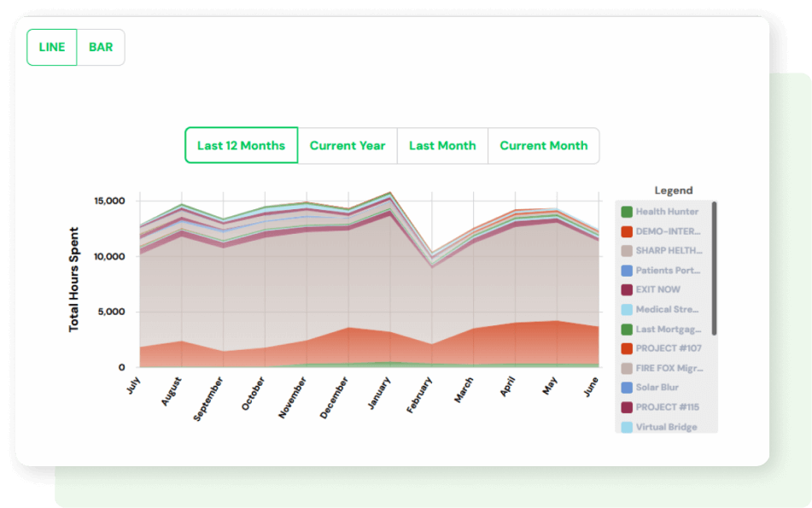Switch chart to BAR view

[101, 47]
